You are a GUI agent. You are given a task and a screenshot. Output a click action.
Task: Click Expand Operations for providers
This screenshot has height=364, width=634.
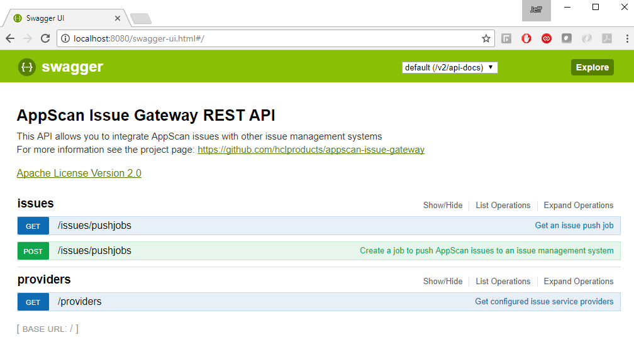(x=578, y=281)
